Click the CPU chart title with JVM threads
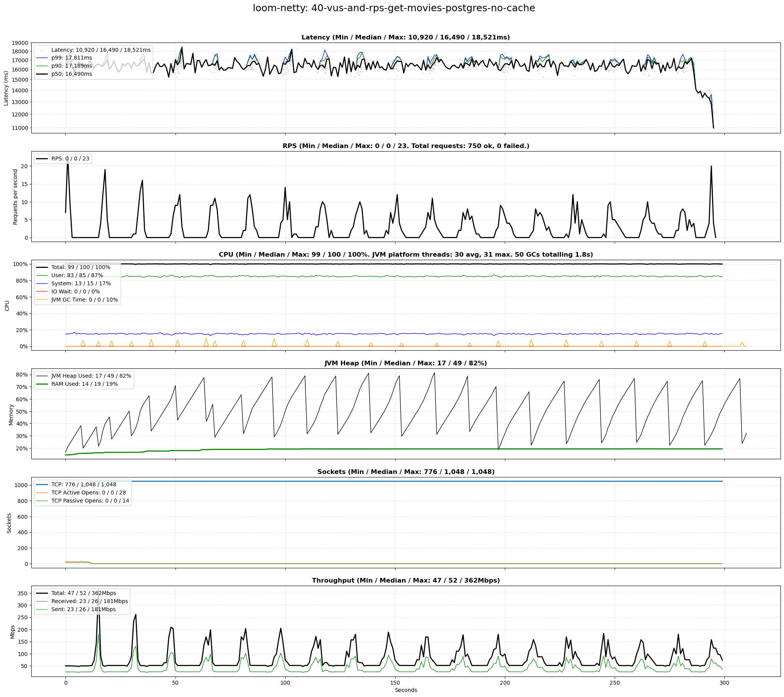 coord(406,255)
